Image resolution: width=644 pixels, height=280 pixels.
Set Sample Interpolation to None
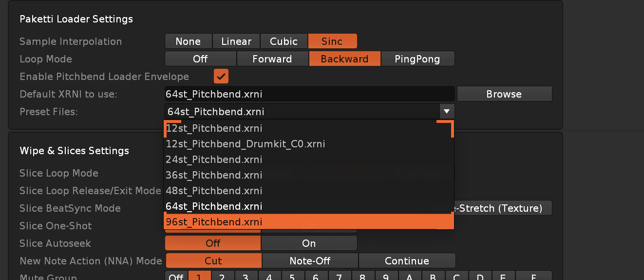[189, 41]
